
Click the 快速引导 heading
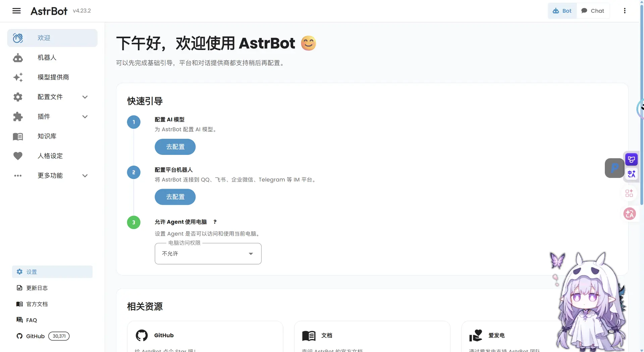145,101
